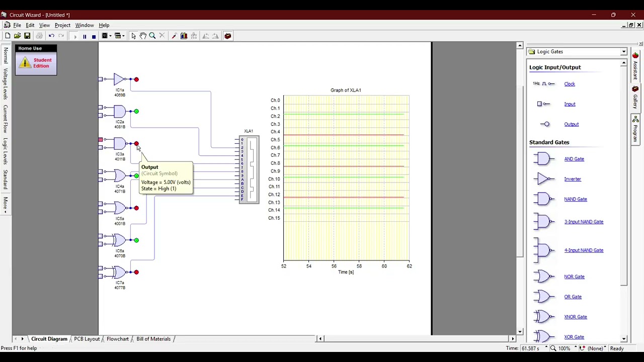Toggle the upper input of IC6a XOR gate

coord(100,236)
